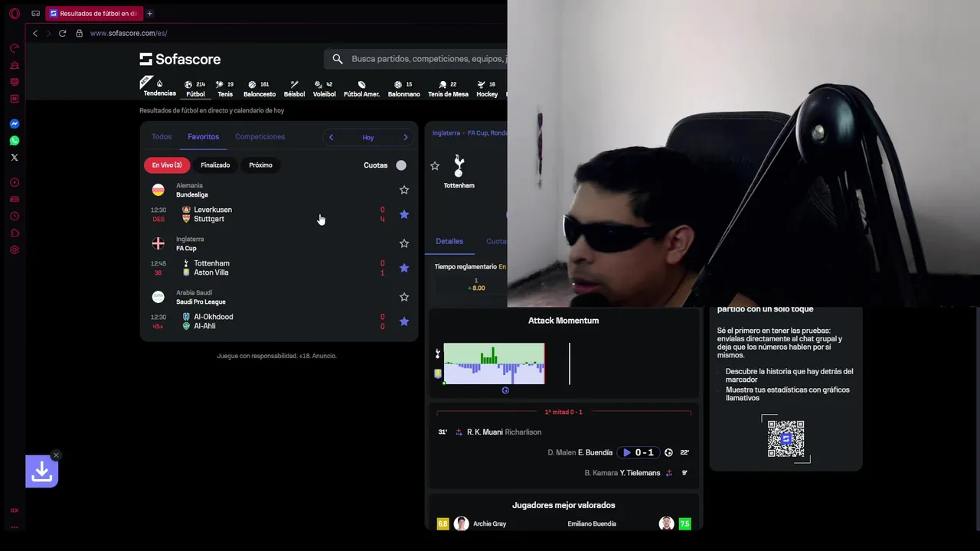Viewport: 980px width, 551px height.
Task: Click the site lock icon in address bar
Action: pos(79,33)
